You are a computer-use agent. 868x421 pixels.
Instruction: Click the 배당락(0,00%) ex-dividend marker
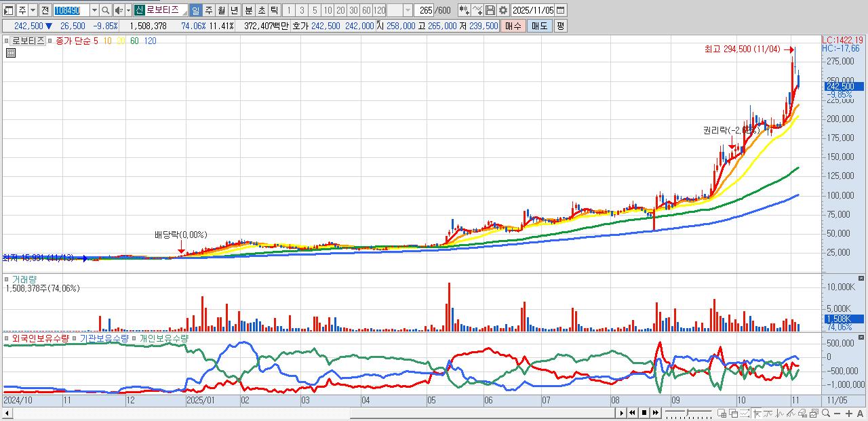[x=180, y=235]
